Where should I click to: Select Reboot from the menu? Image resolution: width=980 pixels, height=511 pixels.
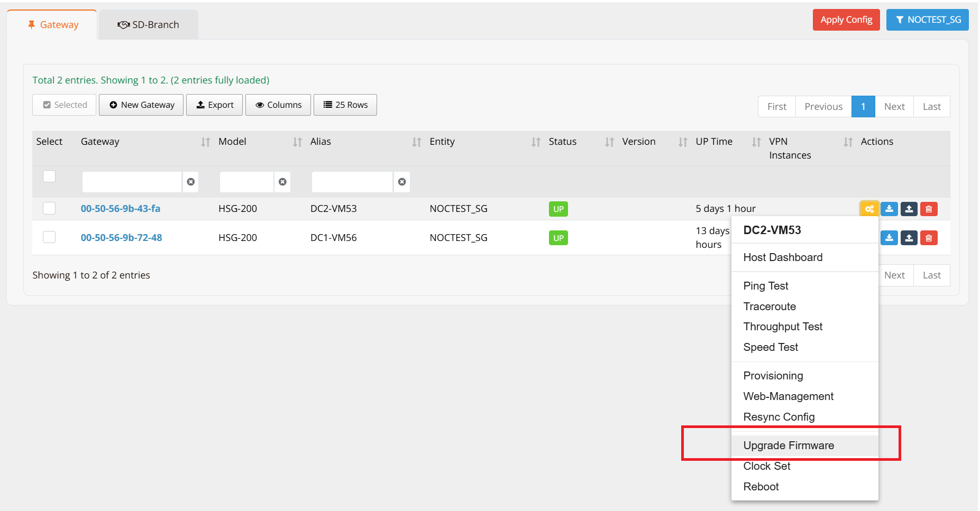pyautogui.click(x=804, y=487)
